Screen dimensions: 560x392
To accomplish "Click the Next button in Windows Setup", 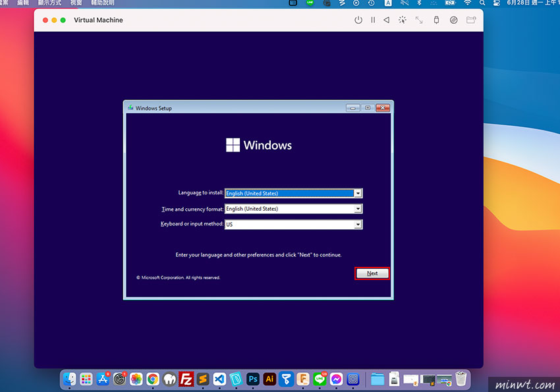I will tap(372, 273).
